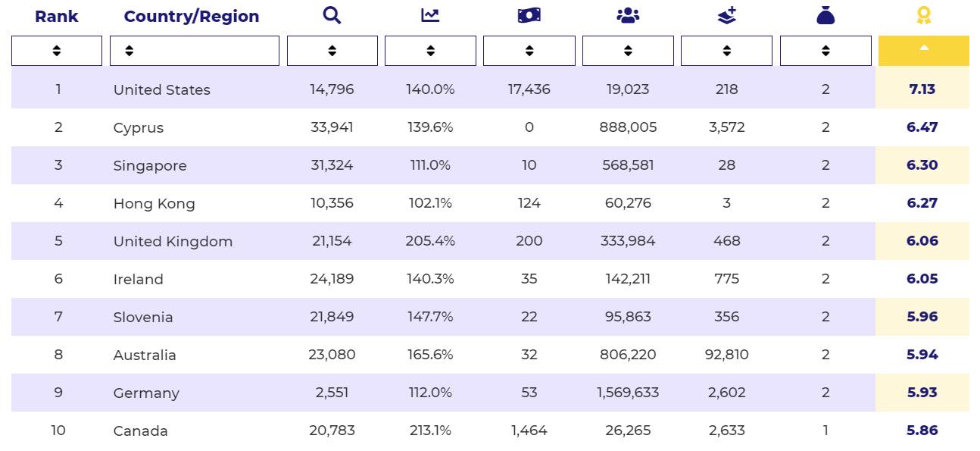
Task: Click the Country/Region column header
Action: pyautogui.click(x=192, y=16)
